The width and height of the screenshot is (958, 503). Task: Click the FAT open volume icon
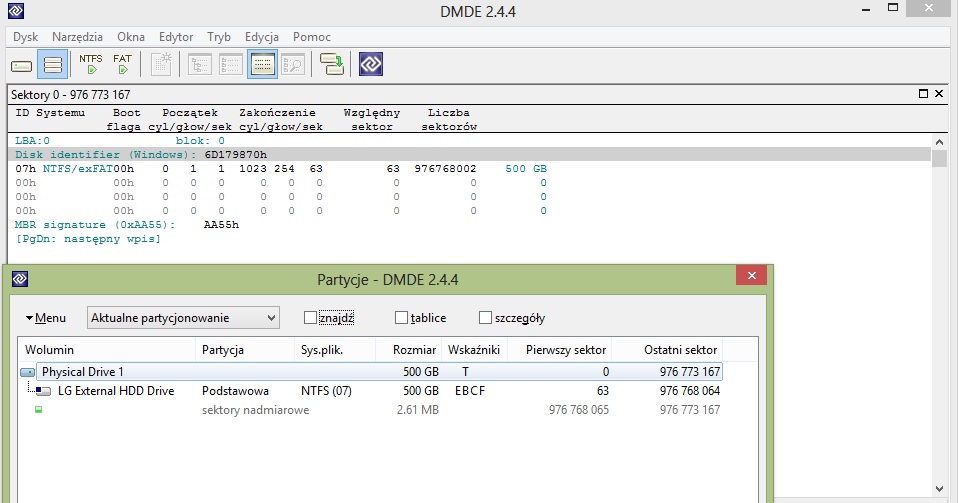pyautogui.click(x=122, y=64)
